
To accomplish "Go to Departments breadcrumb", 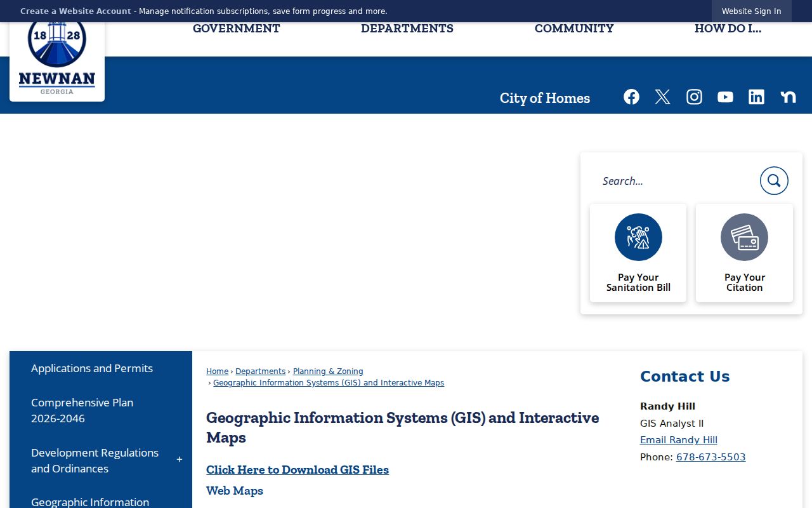I will (x=260, y=371).
